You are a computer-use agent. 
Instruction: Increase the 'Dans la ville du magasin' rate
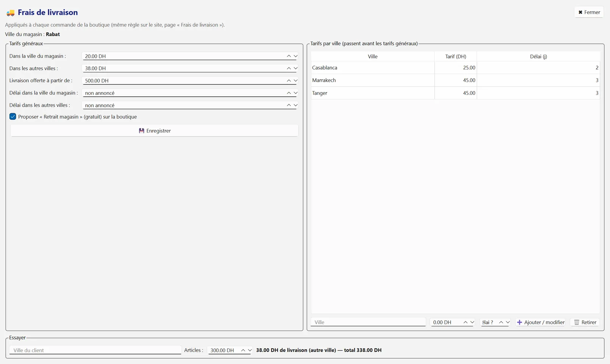[x=289, y=56]
